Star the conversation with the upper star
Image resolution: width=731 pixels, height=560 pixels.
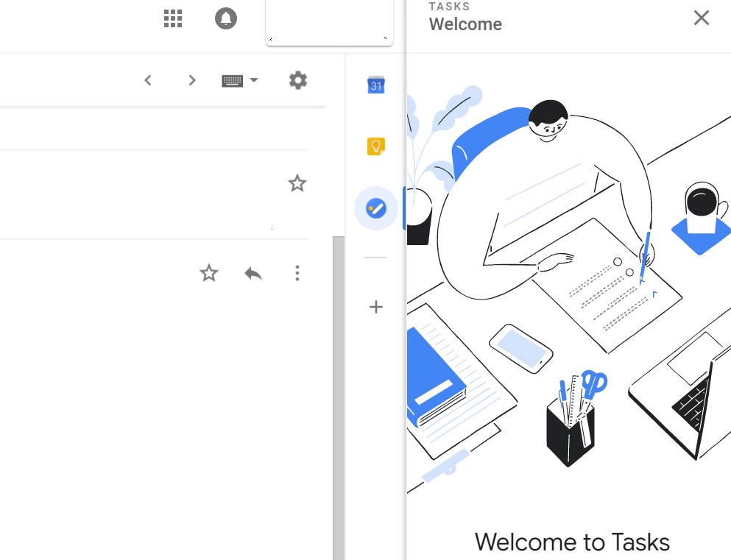(x=297, y=183)
